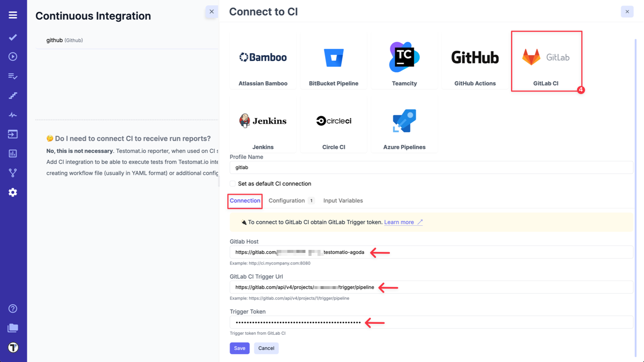Open the Learn more link

click(x=400, y=222)
